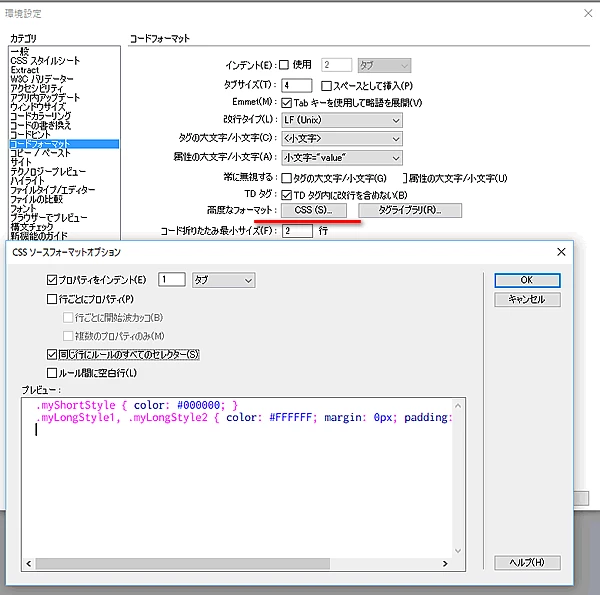Toggle 同じ行にルールのすべてのセレクター checkbox

tap(52, 354)
